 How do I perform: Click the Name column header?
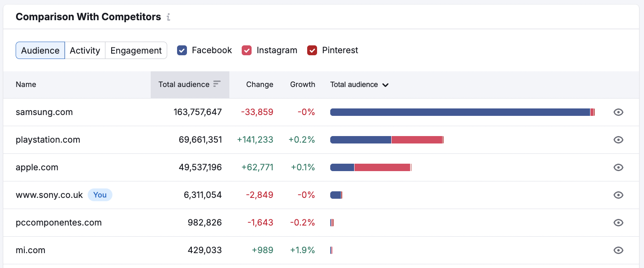coord(26,84)
